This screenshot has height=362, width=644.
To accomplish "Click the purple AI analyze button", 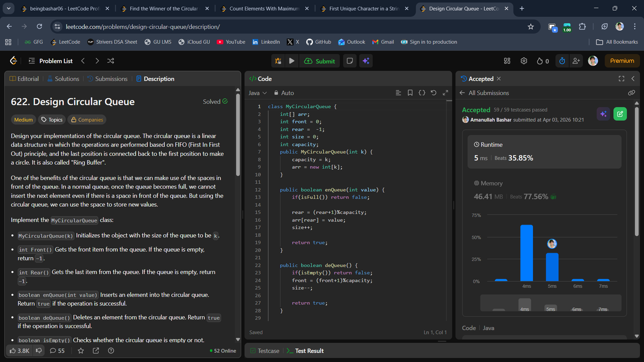I will [x=603, y=114].
